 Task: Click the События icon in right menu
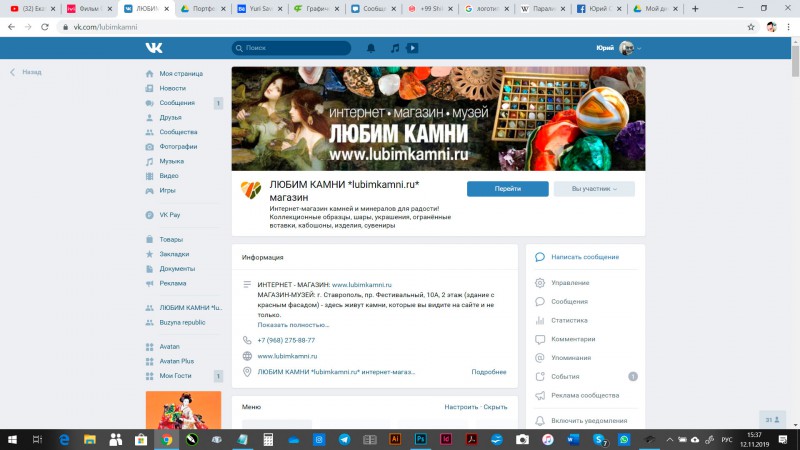540,377
